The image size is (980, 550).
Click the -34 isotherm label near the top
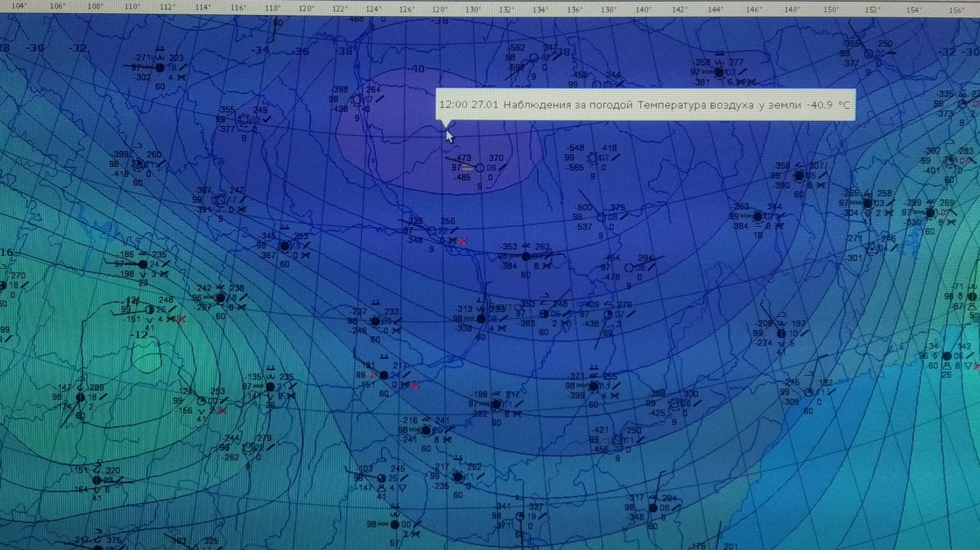259,50
